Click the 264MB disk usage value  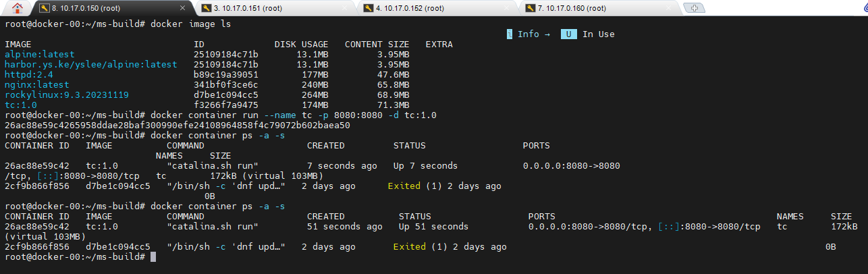click(x=315, y=94)
